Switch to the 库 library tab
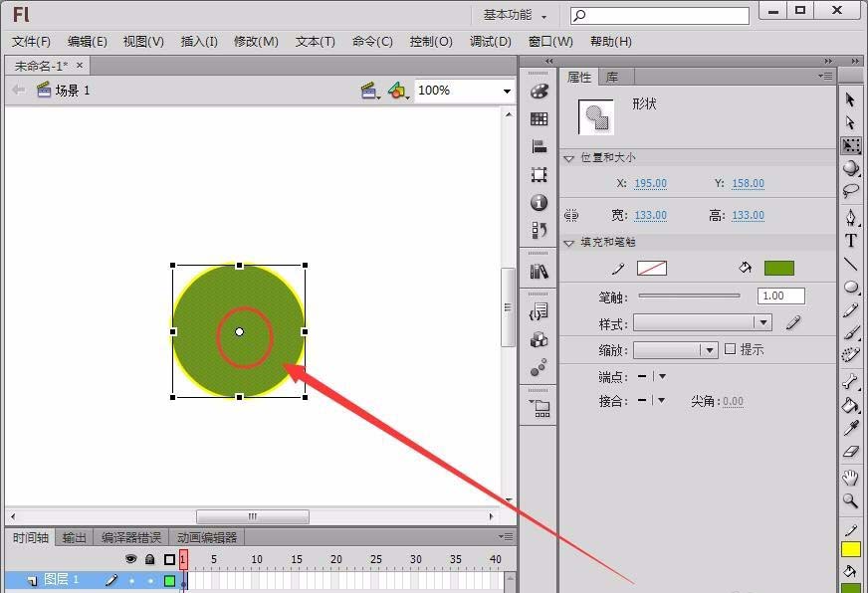The image size is (868, 593). click(612, 78)
